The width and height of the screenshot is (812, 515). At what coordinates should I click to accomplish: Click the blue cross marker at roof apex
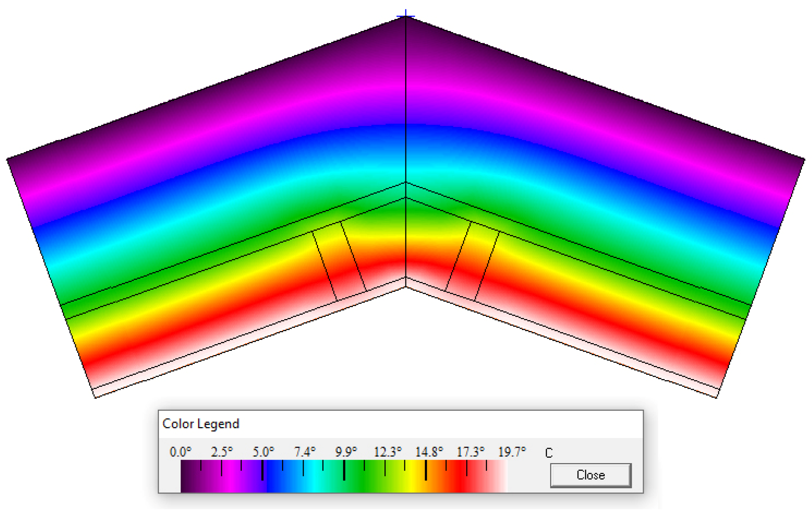pos(405,16)
